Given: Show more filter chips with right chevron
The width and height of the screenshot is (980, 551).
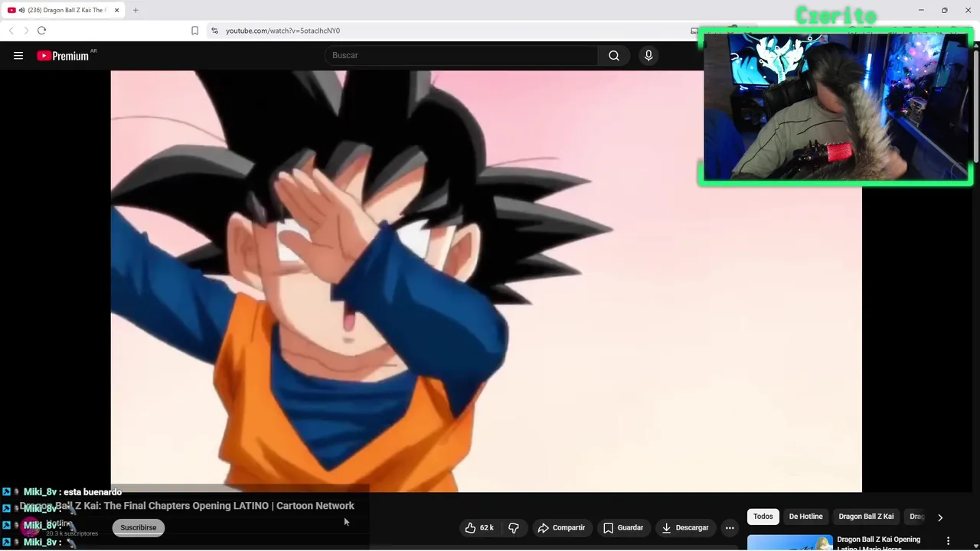Looking at the screenshot, I should (x=940, y=517).
